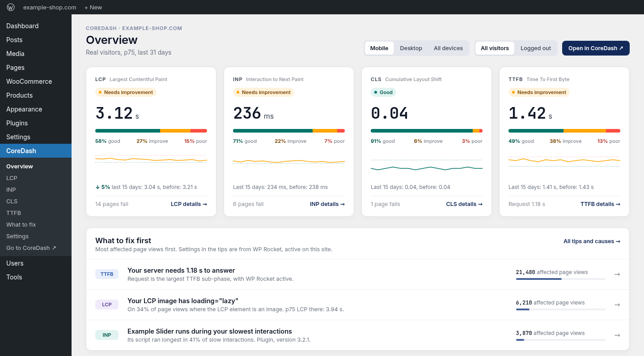Open 'Example Slider runs during your slowest interactions'
This screenshot has width=644, height=356.
(210, 331)
